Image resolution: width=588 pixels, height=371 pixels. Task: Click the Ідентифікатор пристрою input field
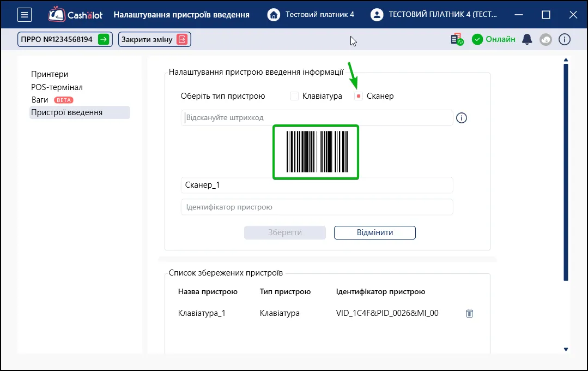coord(317,207)
